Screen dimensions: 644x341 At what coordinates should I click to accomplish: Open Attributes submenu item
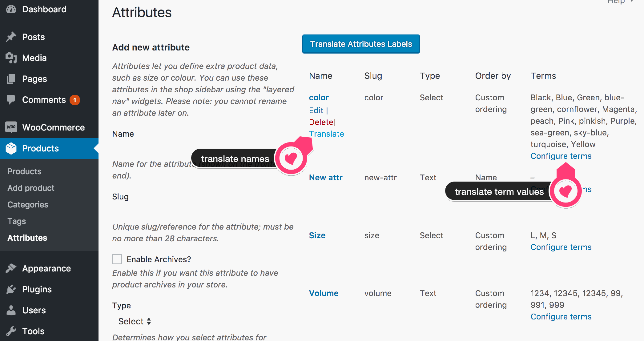tap(27, 238)
